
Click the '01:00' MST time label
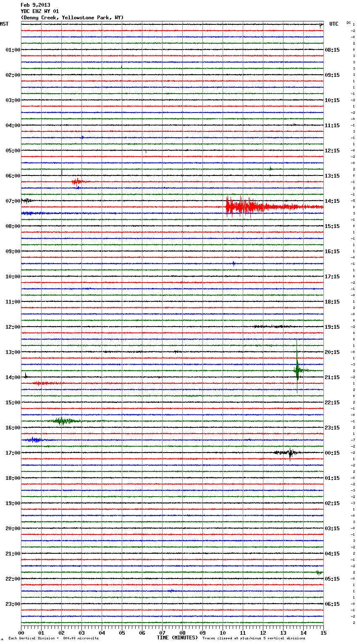13,50
